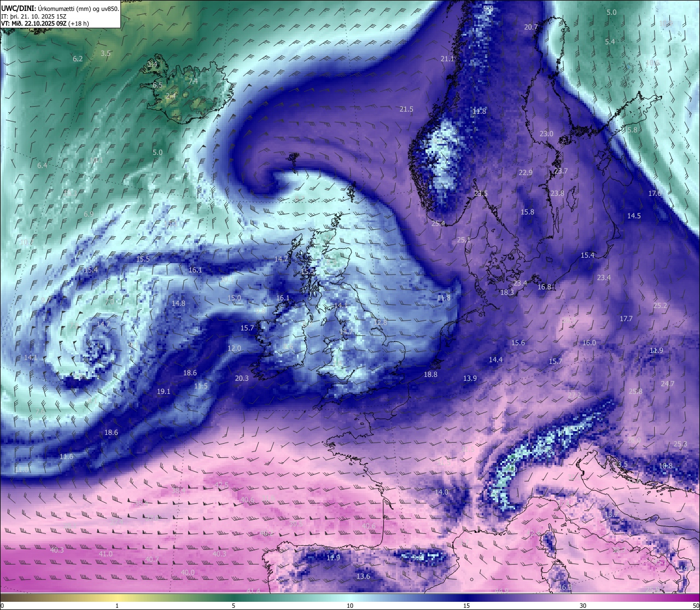Click the 23.8 value over the Baltic
700x610 pixels.
tap(557, 193)
